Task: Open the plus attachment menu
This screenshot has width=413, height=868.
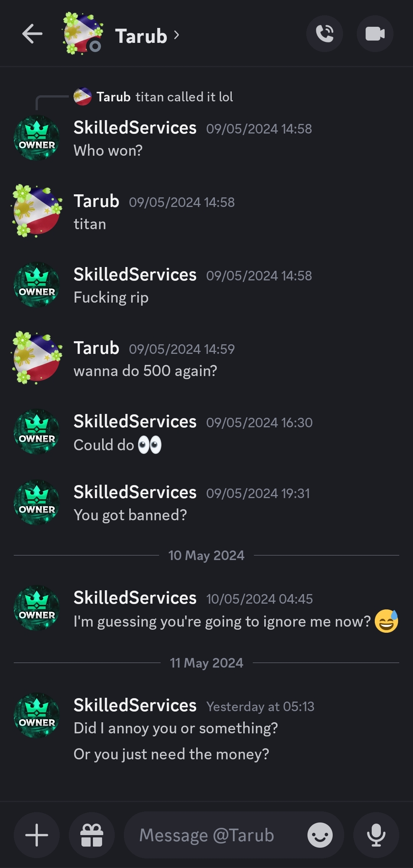Action: click(x=37, y=835)
